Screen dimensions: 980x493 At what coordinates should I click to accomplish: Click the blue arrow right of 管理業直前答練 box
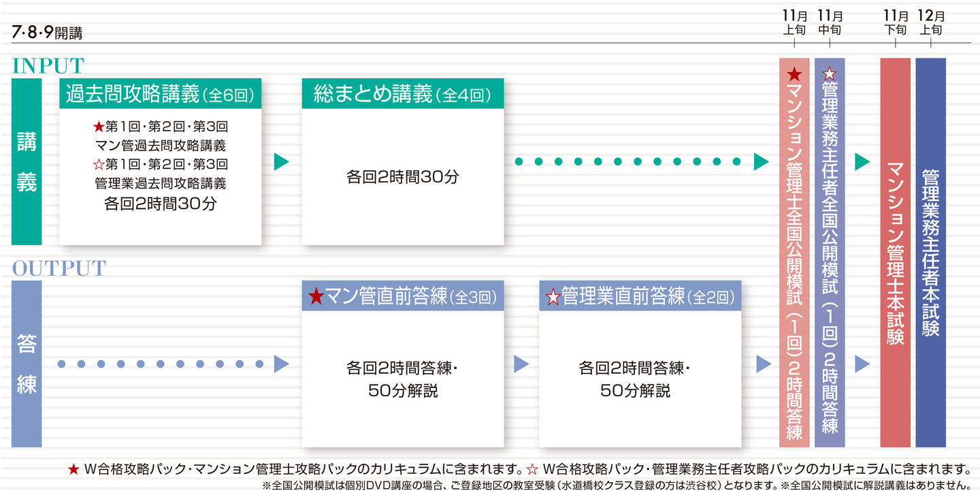[763, 364]
